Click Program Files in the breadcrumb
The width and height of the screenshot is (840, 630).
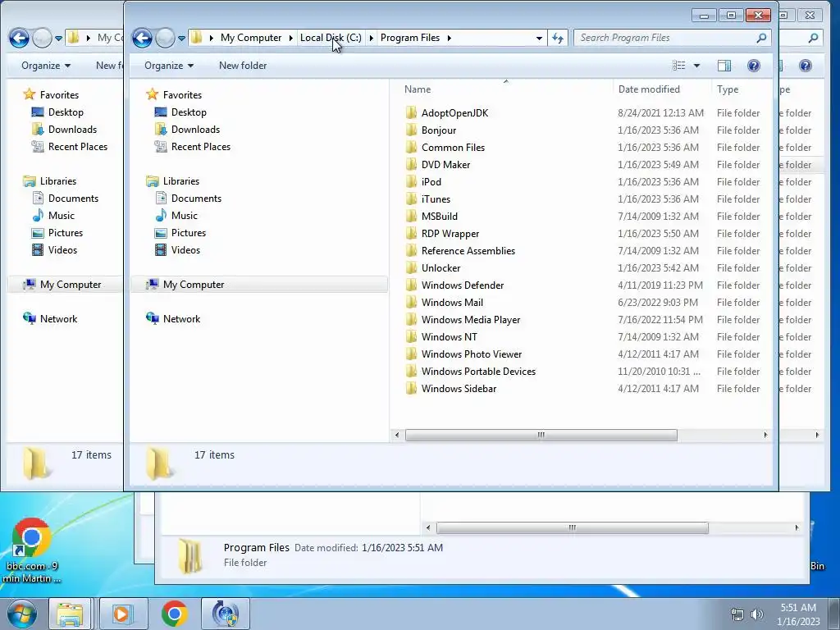point(410,38)
